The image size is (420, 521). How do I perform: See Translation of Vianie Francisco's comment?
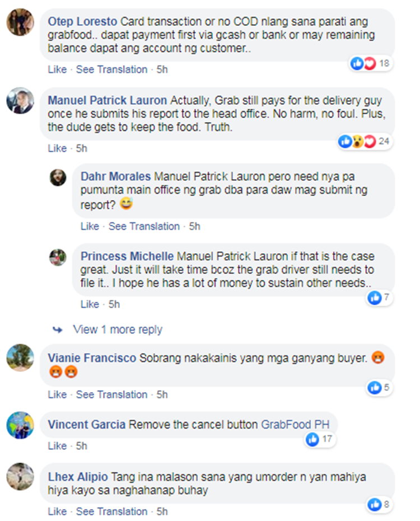tap(111, 394)
